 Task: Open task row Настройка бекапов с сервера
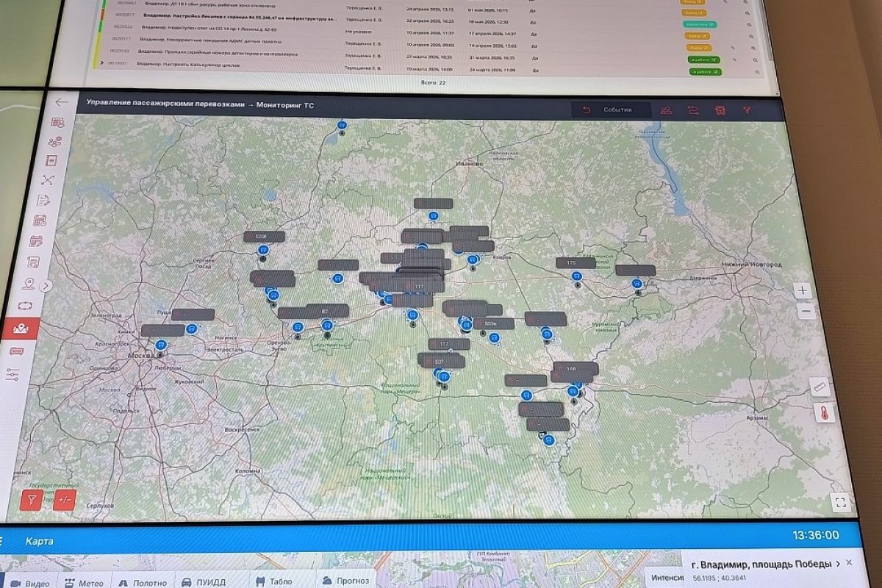click(241, 18)
